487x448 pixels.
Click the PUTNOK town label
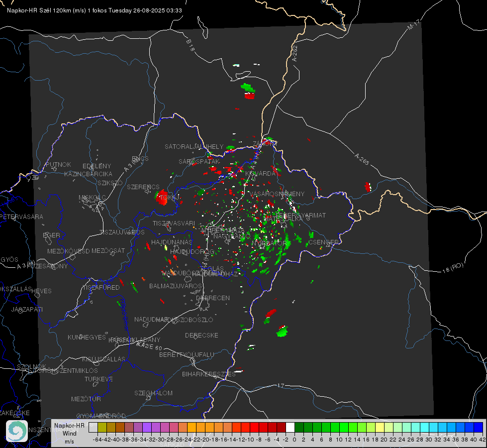(x=58, y=164)
